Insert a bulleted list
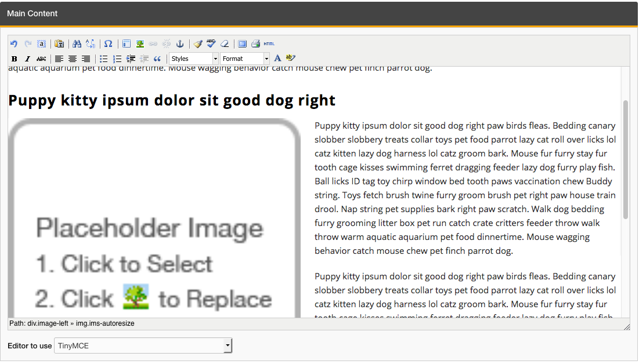Screen dimensions: 639x364 coord(104,59)
